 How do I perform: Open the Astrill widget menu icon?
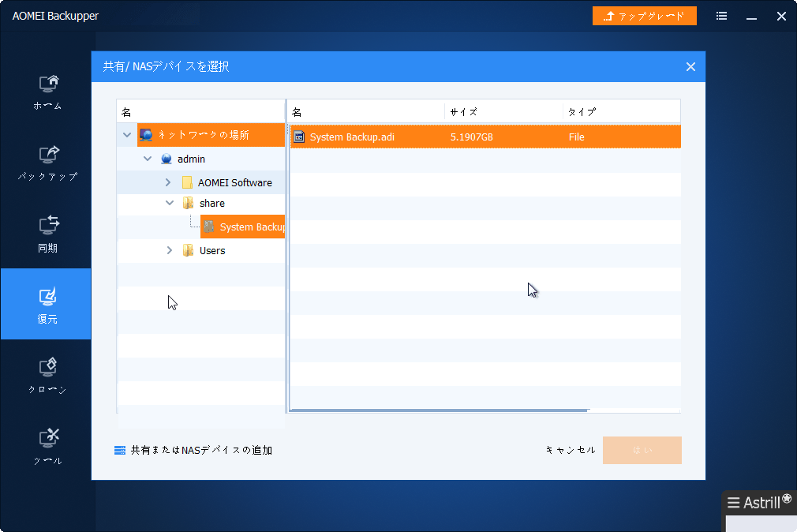tap(733, 503)
